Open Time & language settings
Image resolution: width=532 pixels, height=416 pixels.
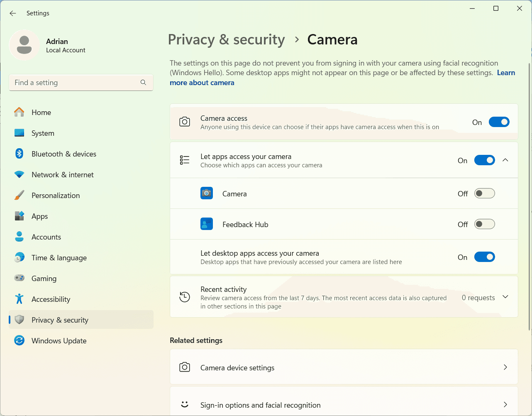[81, 257]
